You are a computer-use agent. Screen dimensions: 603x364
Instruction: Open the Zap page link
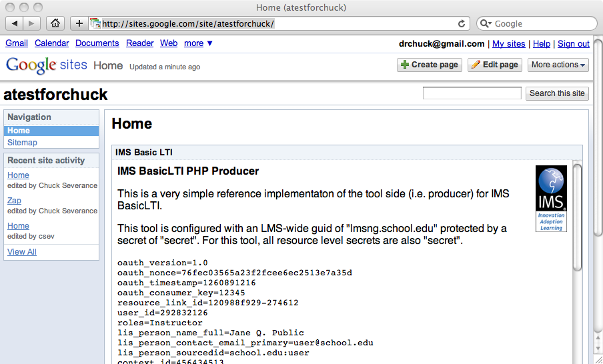14,200
